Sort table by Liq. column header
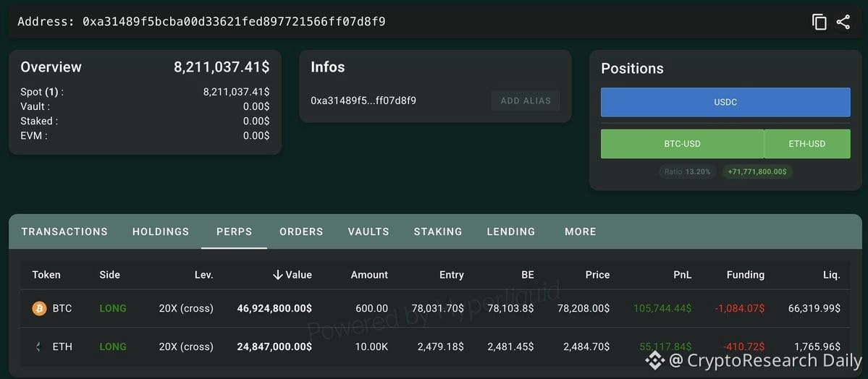The height and width of the screenshot is (379, 868). 832,275
